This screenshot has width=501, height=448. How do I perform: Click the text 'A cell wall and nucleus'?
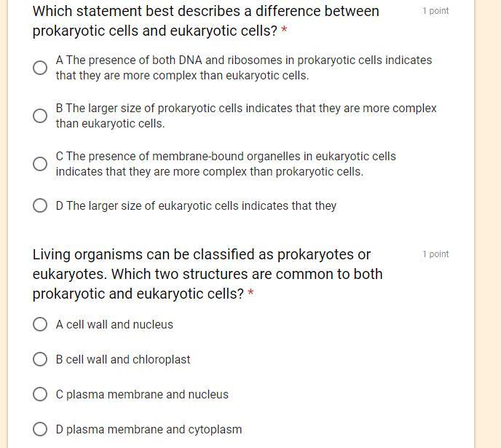click(x=114, y=324)
